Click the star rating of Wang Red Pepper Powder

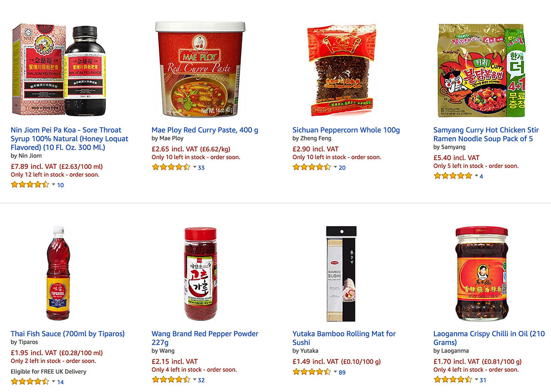[x=171, y=379]
